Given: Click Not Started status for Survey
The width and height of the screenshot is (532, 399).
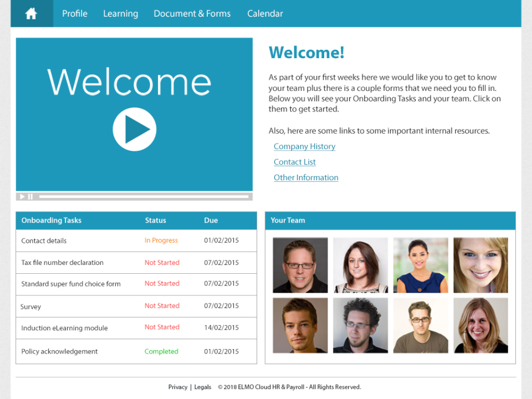Looking at the screenshot, I should tap(162, 306).
